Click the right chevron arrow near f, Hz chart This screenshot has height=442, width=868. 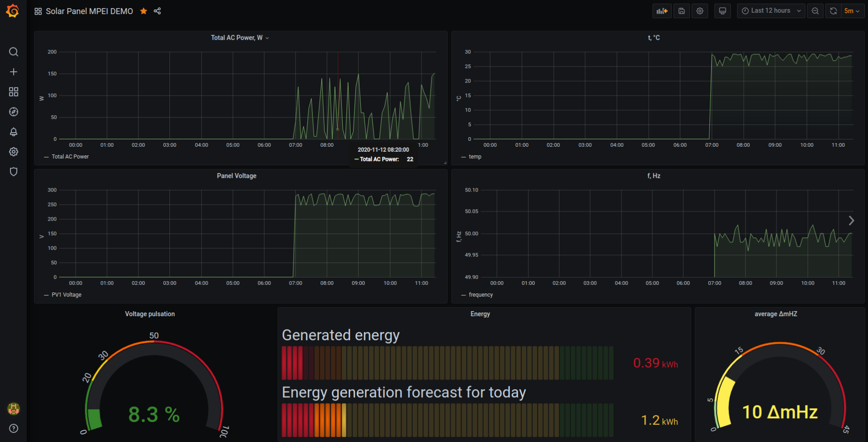pos(851,221)
